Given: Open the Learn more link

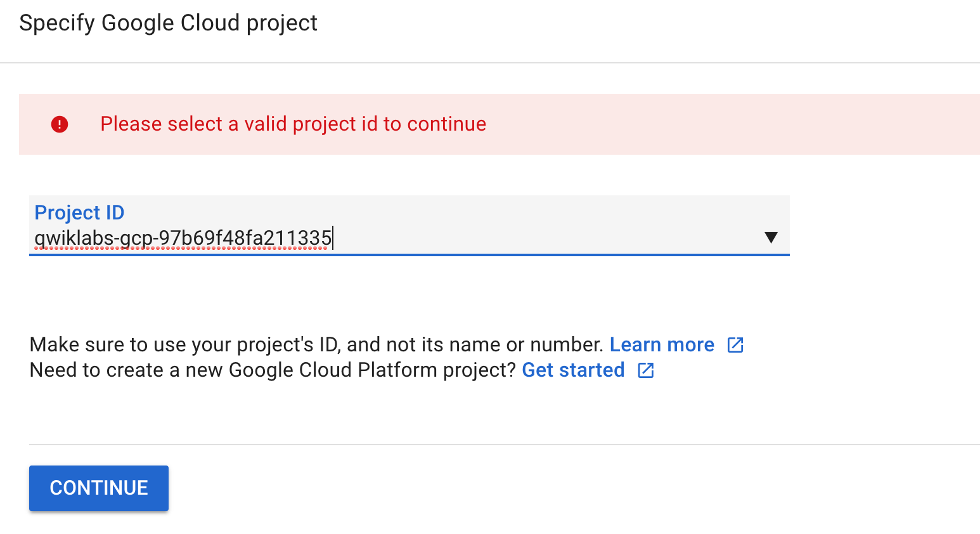Looking at the screenshot, I should [x=662, y=344].
